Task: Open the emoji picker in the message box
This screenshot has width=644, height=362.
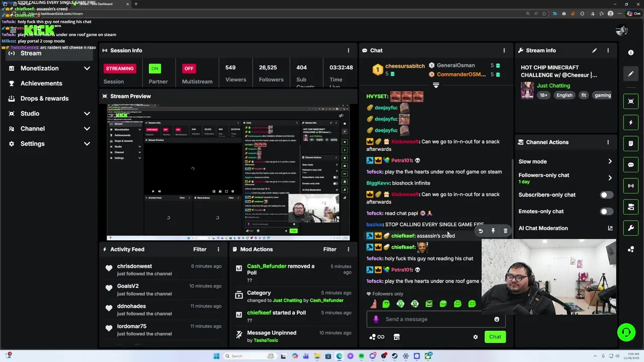Action: (497, 319)
